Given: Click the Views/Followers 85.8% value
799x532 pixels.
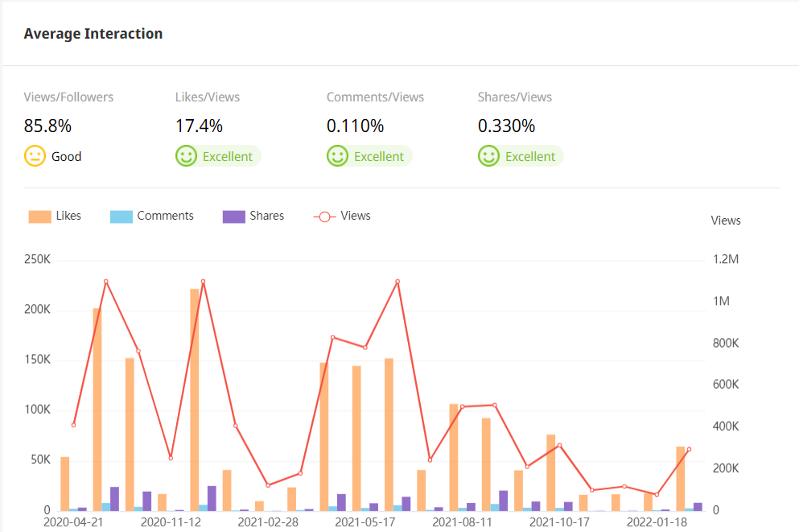Looking at the screenshot, I should click(x=47, y=126).
